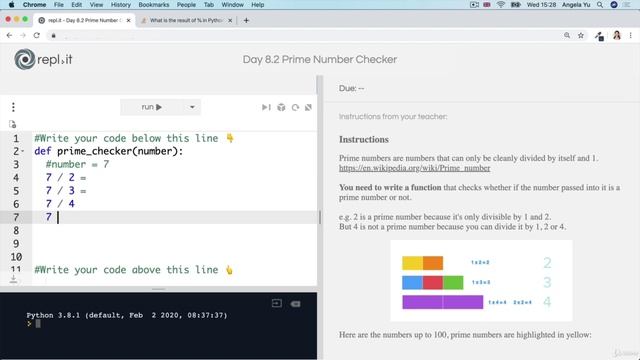Click the '7 / 2 =' code line
Image resolution: width=640 pixels, height=360 pixels.
click(66, 178)
